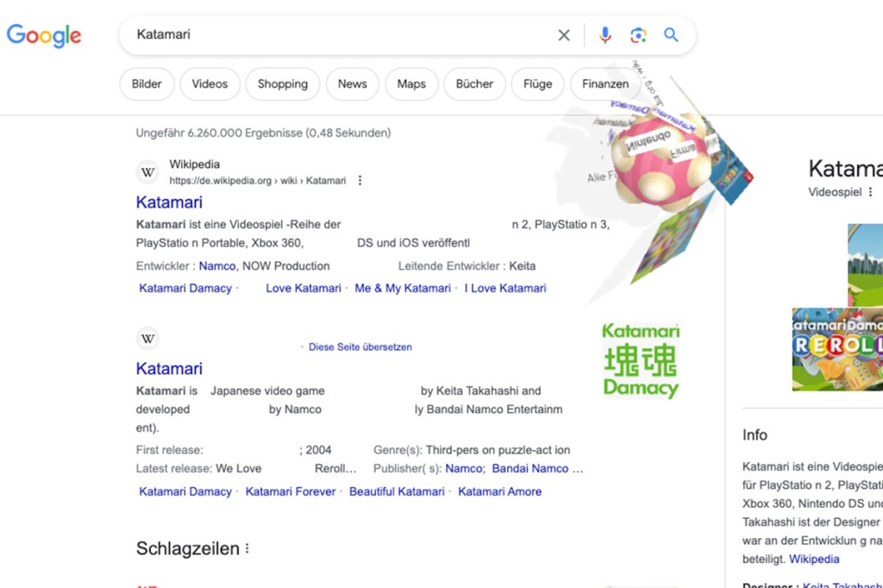Image resolution: width=883 pixels, height=588 pixels.
Task: Click Diese Seite übersetzen link
Action: pyautogui.click(x=360, y=347)
